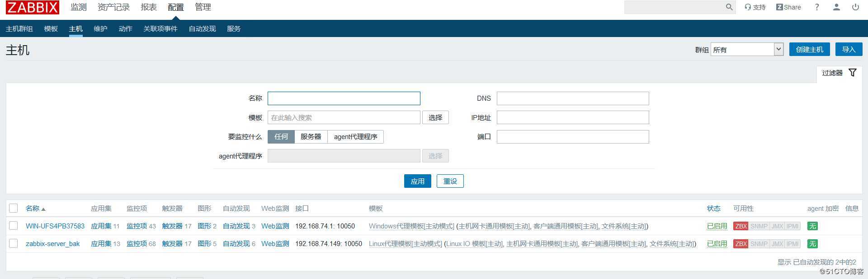The image size is (868, 279).
Task: Click IPMI badge in WIN-UFS4PB37583 row
Action: (x=793, y=226)
